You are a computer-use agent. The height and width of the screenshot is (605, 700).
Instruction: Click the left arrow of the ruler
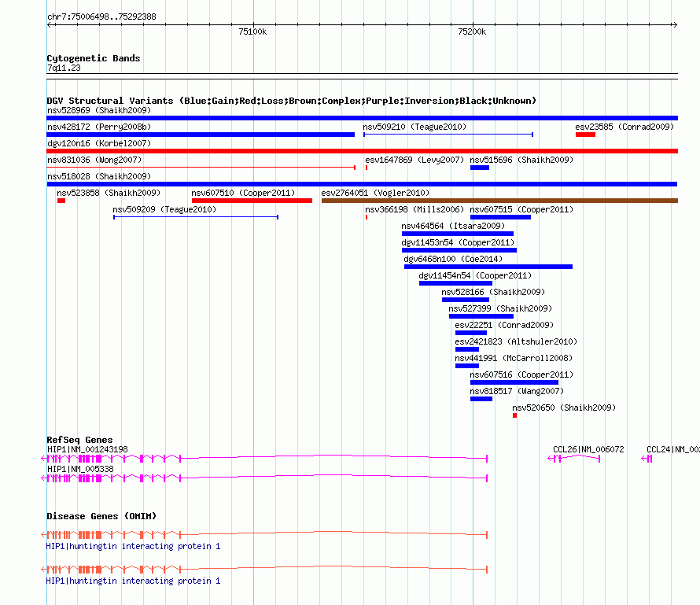(x=50, y=25)
